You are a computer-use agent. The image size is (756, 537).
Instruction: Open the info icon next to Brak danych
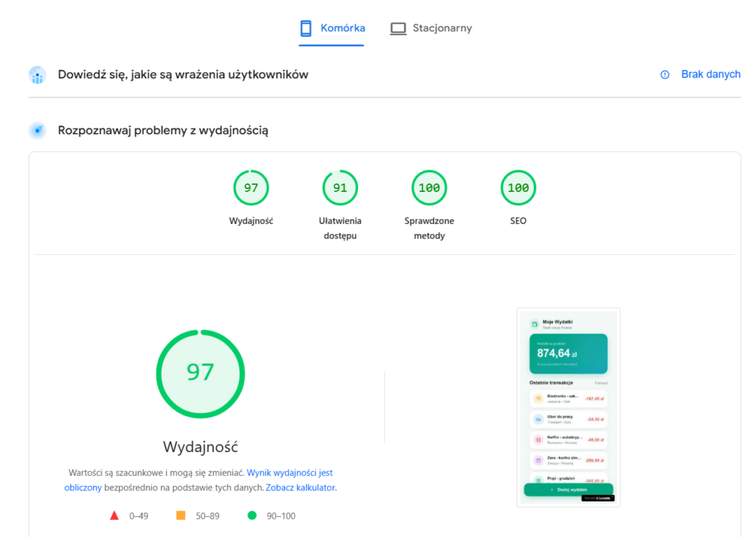(x=664, y=74)
